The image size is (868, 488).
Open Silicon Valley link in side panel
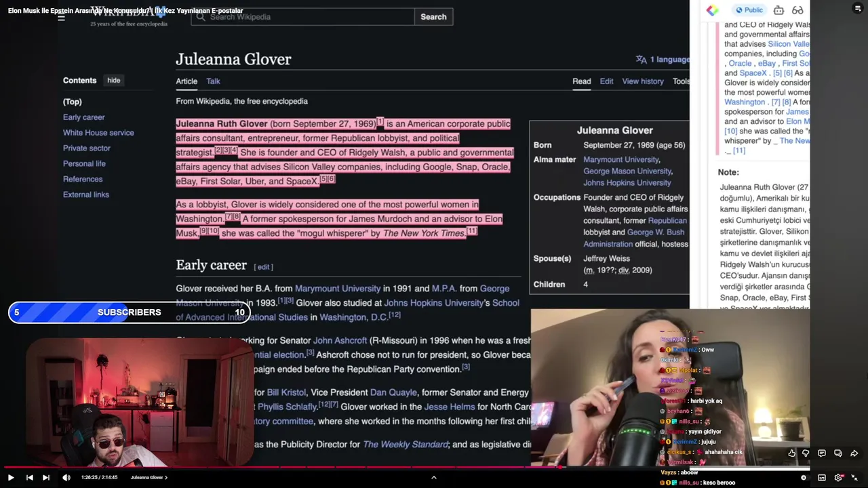click(x=789, y=44)
